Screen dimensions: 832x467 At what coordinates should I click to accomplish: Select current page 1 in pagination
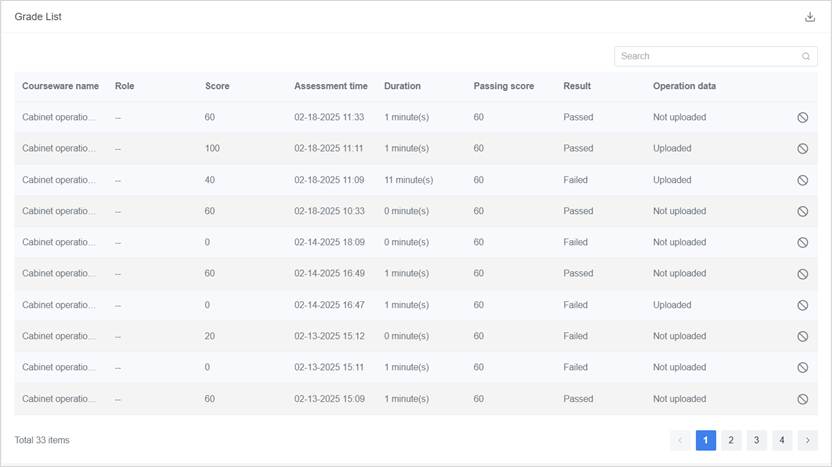coord(706,440)
